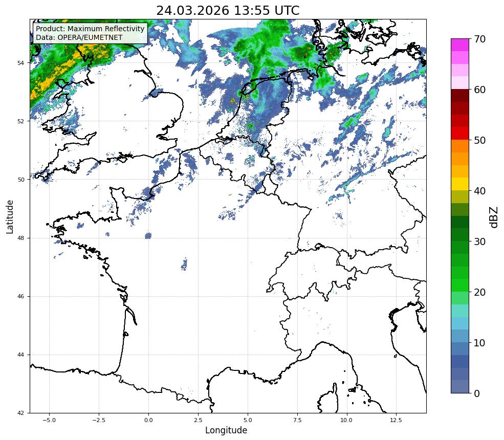This screenshot has width=504, height=440.
Task: Click the Longitude axis label
Action: (226, 430)
